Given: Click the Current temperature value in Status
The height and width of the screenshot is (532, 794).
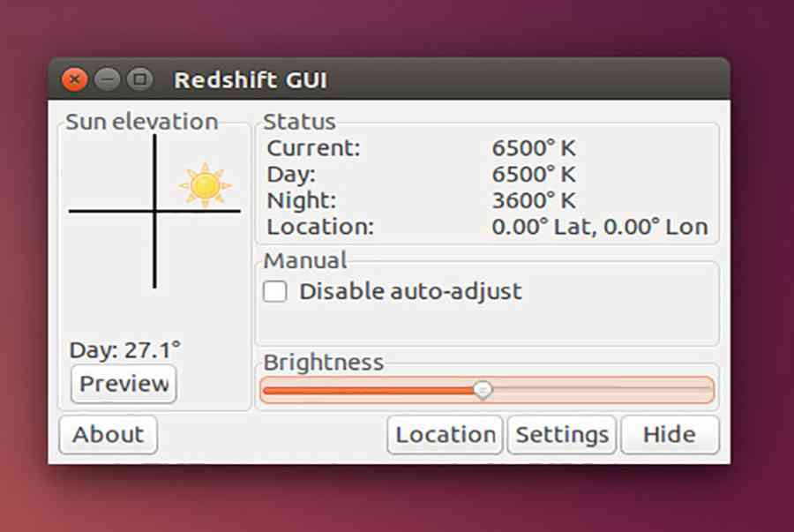Looking at the screenshot, I should (534, 148).
